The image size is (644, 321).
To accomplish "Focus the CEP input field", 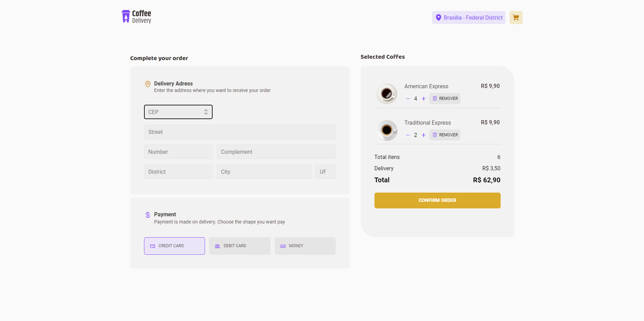I will pyautogui.click(x=178, y=112).
